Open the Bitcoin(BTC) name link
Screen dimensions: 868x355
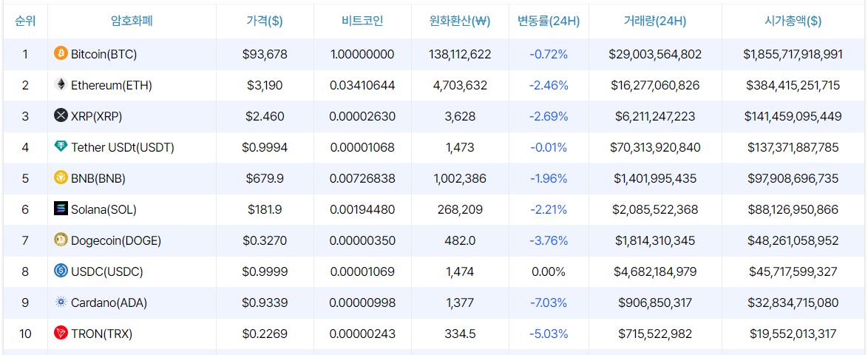coord(104,54)
